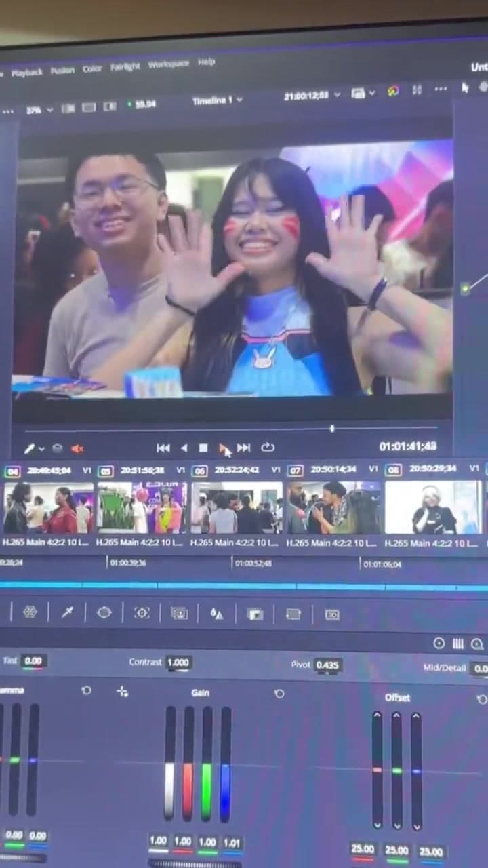Open the Fairlight menu
The height and width of the screenshot is (868, 488).
125,66
